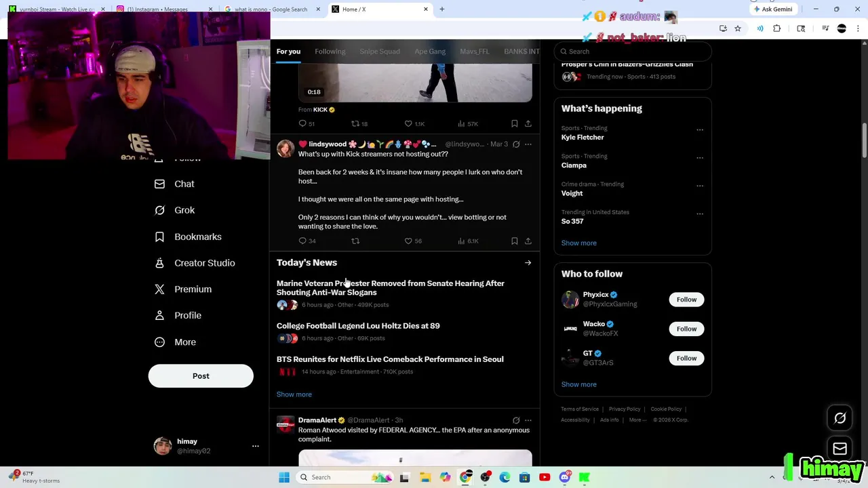Open account menu next to himay

(256, 446)
